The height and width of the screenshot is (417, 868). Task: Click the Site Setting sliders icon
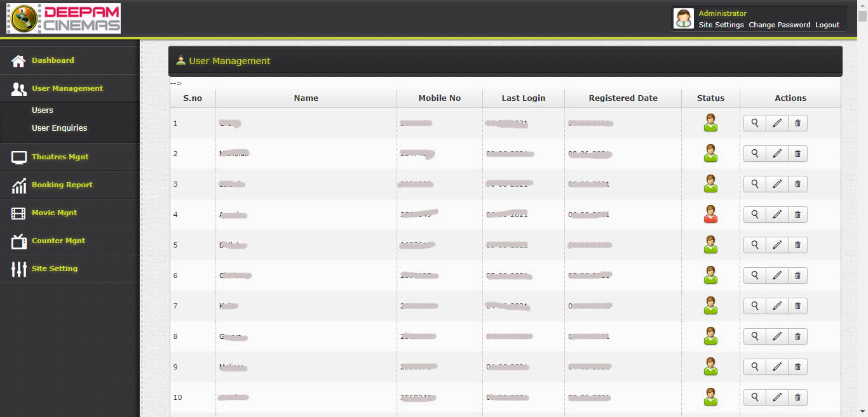19,269
